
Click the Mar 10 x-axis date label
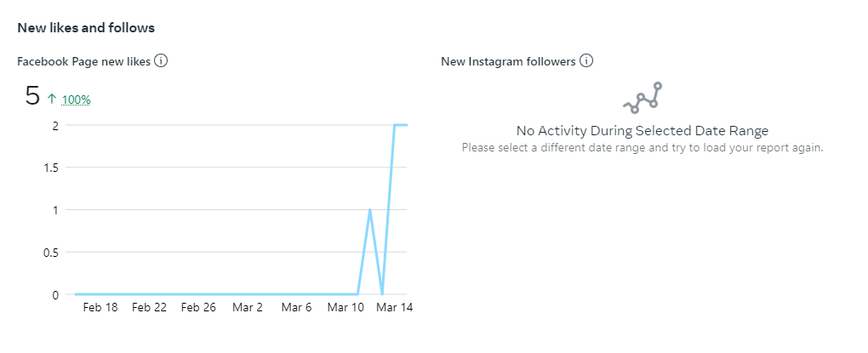[x=345, y=308]
